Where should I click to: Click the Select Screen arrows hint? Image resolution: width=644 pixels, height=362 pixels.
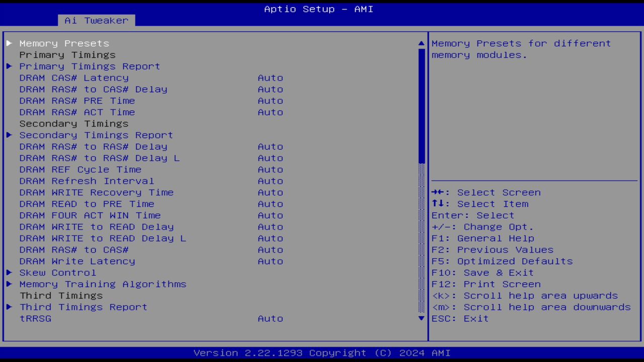[x=486, y=193]
